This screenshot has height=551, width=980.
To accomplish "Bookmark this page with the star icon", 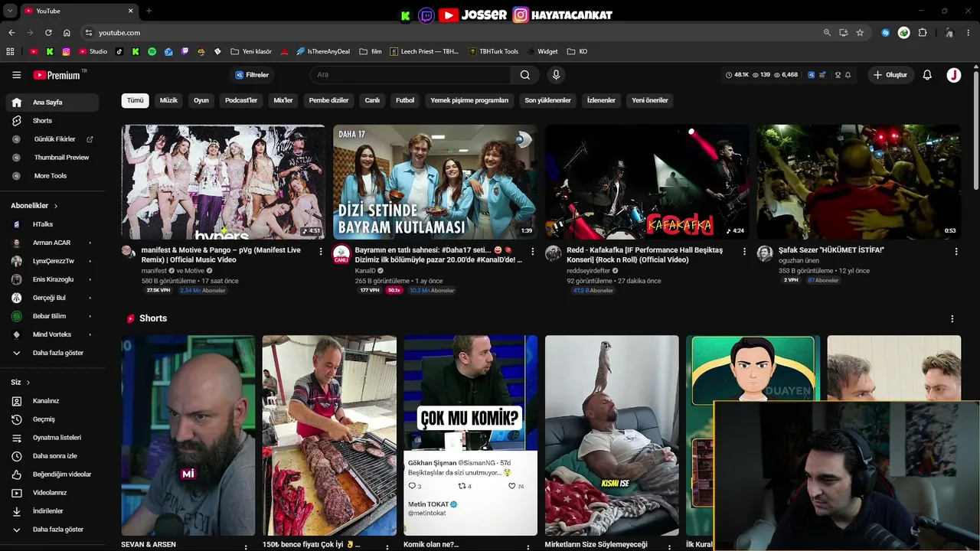I will click(x=860, y=33).
